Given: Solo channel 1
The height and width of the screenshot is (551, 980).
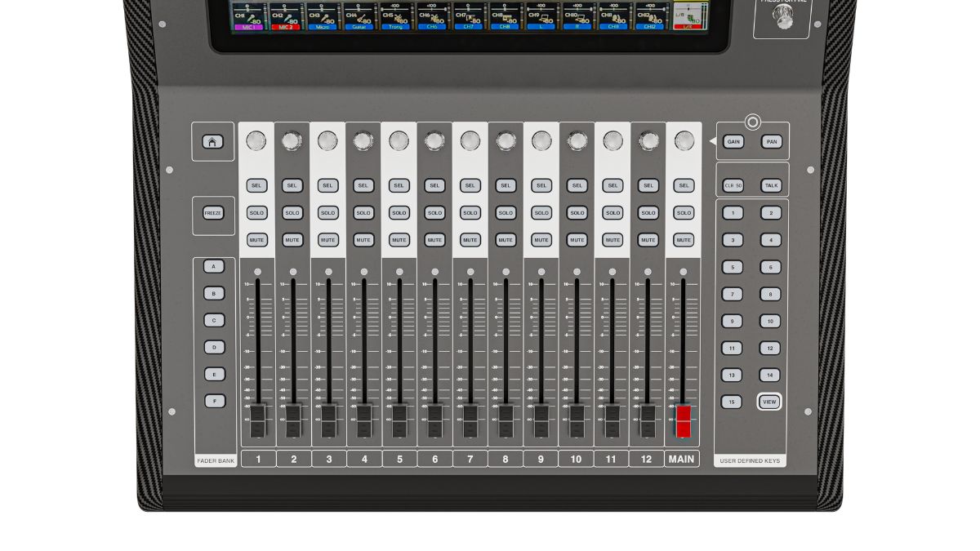Looking at the screenshot, I should (x=256, y=213).
